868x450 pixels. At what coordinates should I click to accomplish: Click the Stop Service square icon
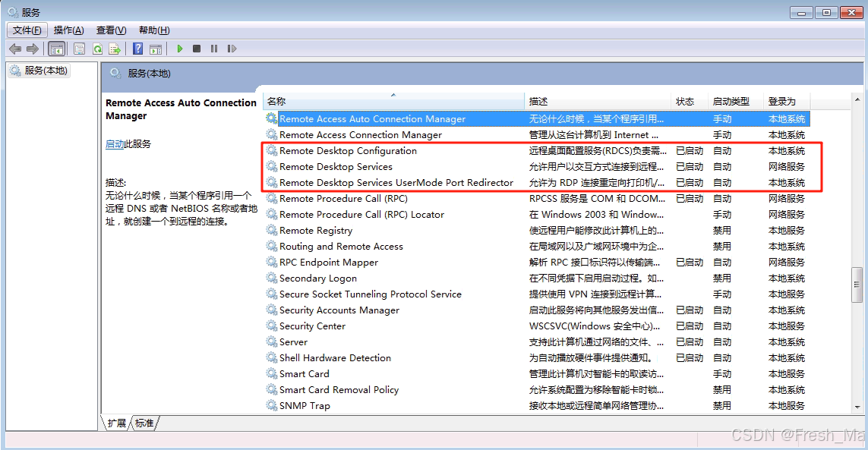[197, 49]
